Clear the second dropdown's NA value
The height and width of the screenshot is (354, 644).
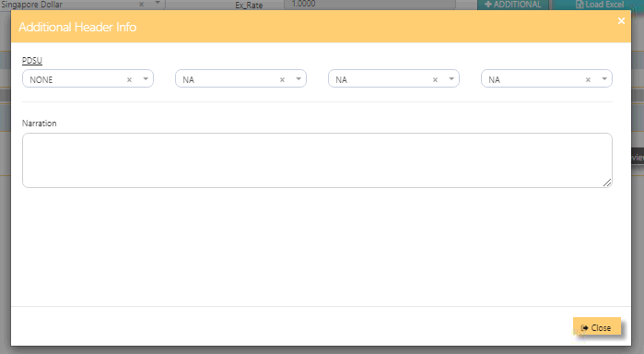click(x=282, y=80)
